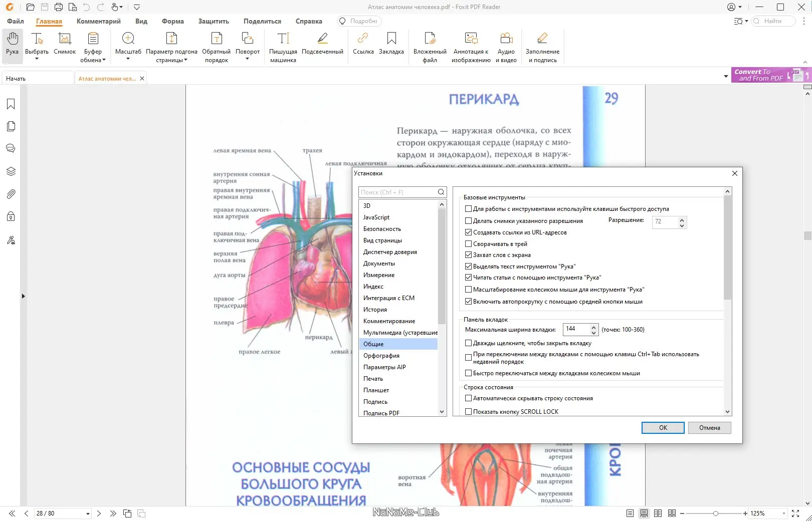Close the Атлас анатомии document tab

[x=142, y=79]
